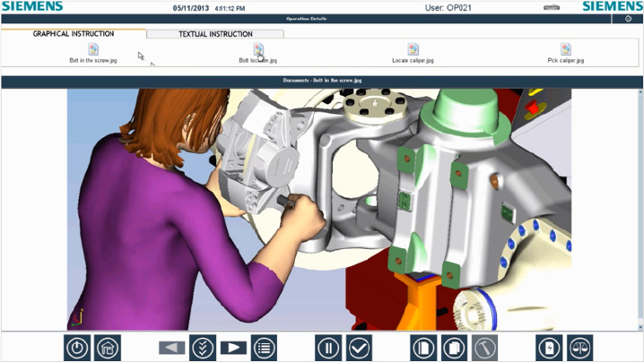Select the grayed wrench tool icon

click(484, 348)
